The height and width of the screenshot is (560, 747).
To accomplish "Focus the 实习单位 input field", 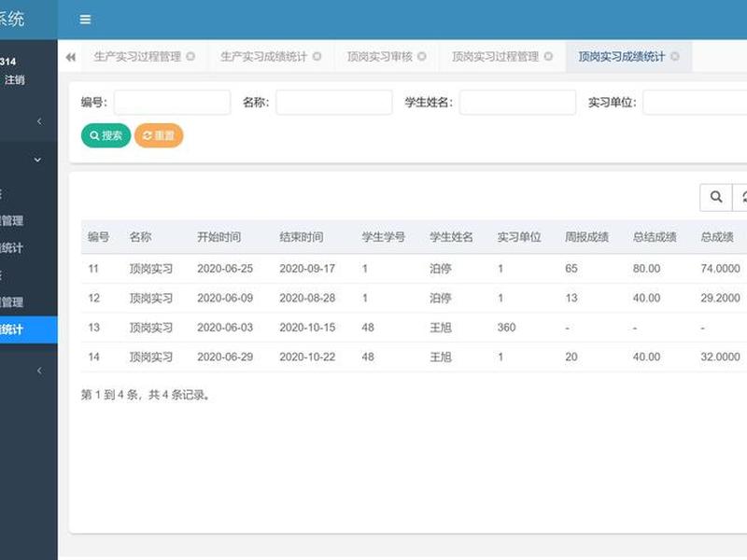I will pyautogui.click(x=695, y=103).
